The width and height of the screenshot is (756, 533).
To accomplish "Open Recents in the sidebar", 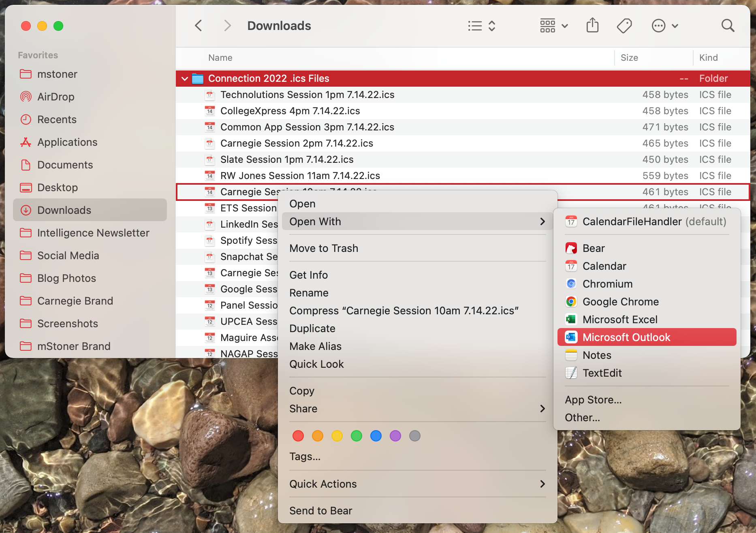I will 90,119.
